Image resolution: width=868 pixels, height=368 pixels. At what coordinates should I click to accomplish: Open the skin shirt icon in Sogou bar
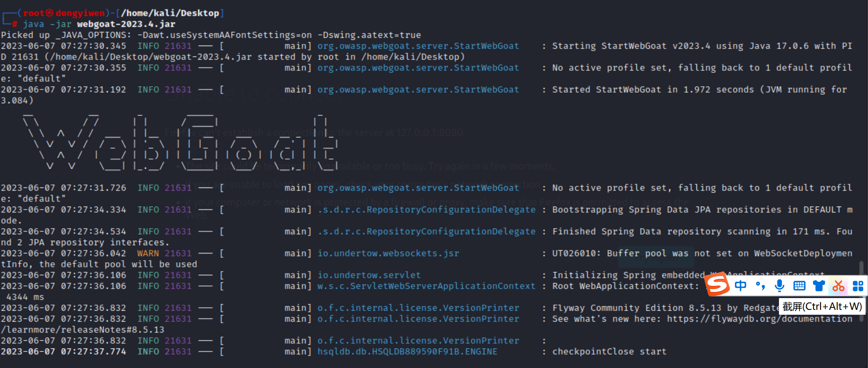(x=819, y=286)
